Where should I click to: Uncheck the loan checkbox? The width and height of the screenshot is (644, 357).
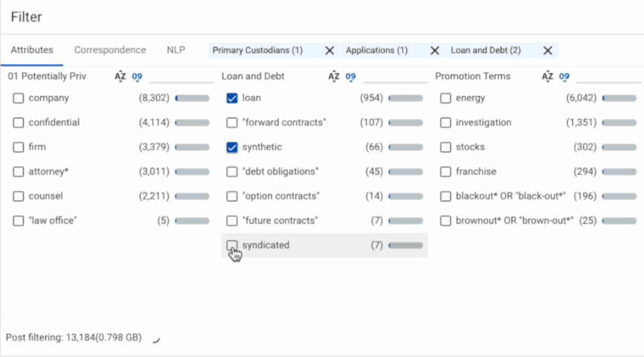pyautogui.click(x=232, y=98)
